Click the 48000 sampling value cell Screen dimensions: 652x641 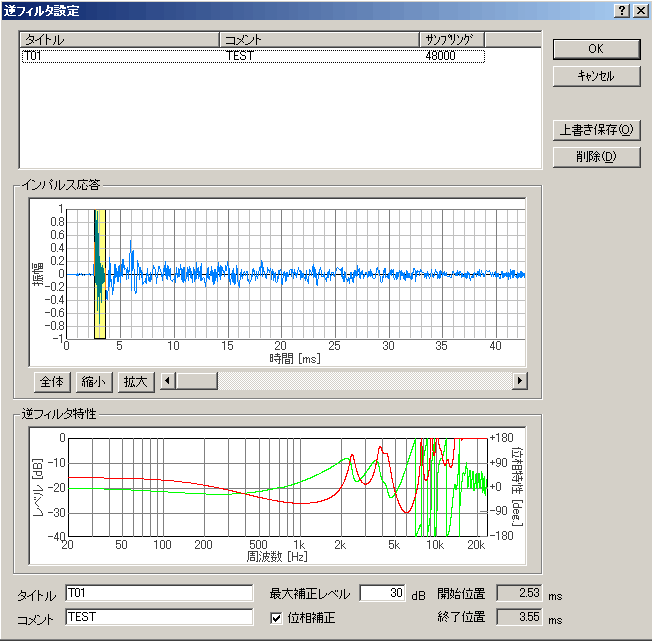440,56
